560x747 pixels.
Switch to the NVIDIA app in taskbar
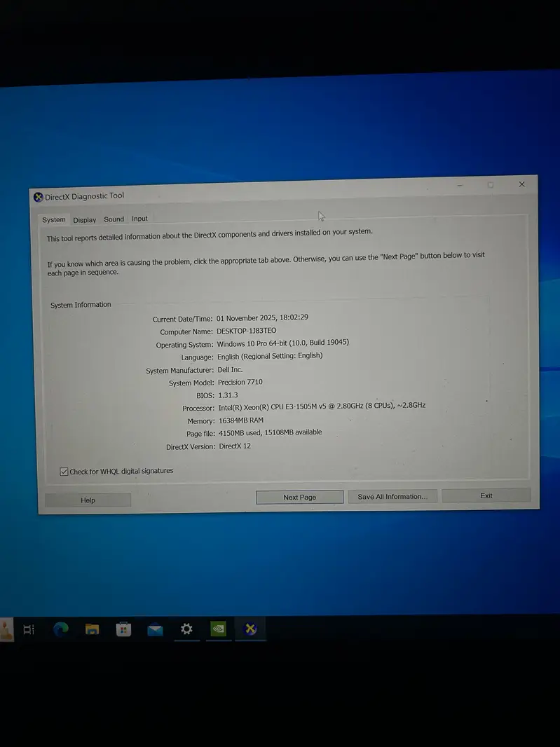click(219, 629)
